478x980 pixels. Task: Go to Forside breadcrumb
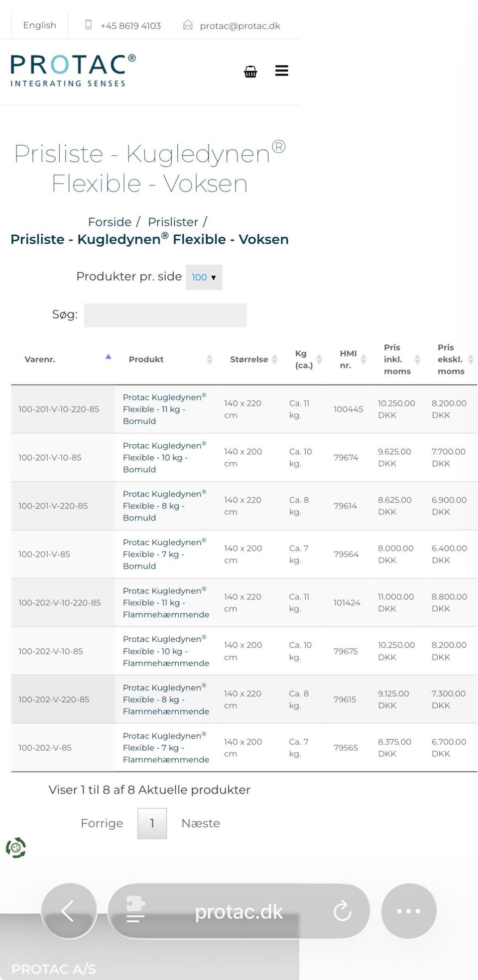(x=110, y=222)
